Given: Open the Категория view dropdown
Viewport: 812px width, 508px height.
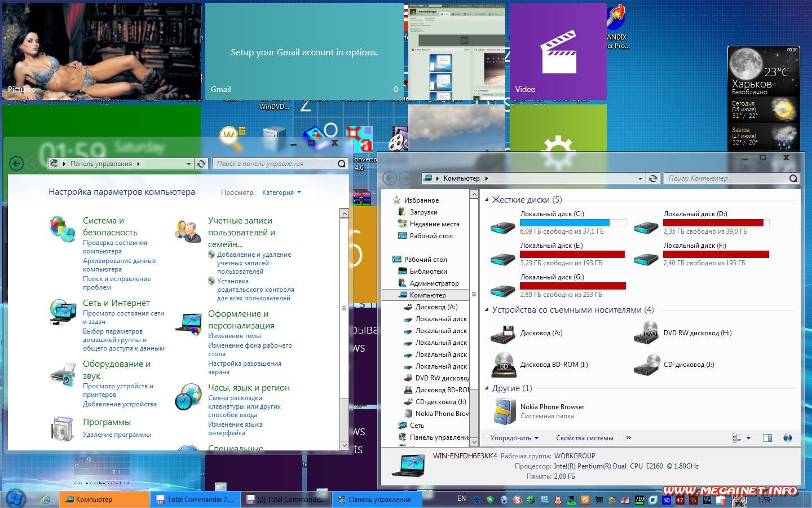Looking at the screenshot, I should (281, 192).
